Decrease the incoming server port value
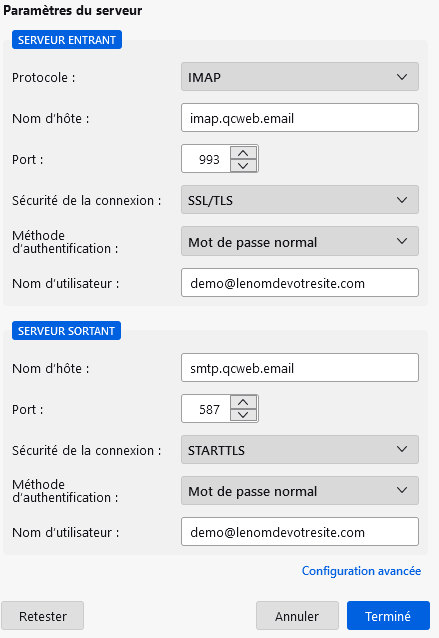The height and width of the screenshot is (638, 439). 243,165
